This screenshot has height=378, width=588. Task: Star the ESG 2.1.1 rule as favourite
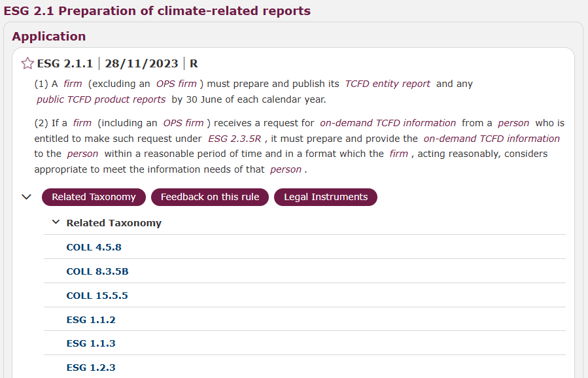click(x=27, y=63)
